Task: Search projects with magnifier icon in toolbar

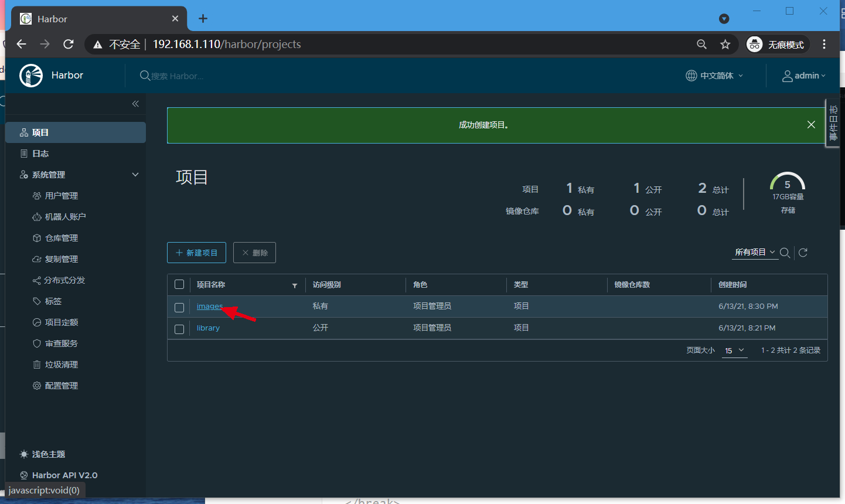Action: tap(785, 253)
